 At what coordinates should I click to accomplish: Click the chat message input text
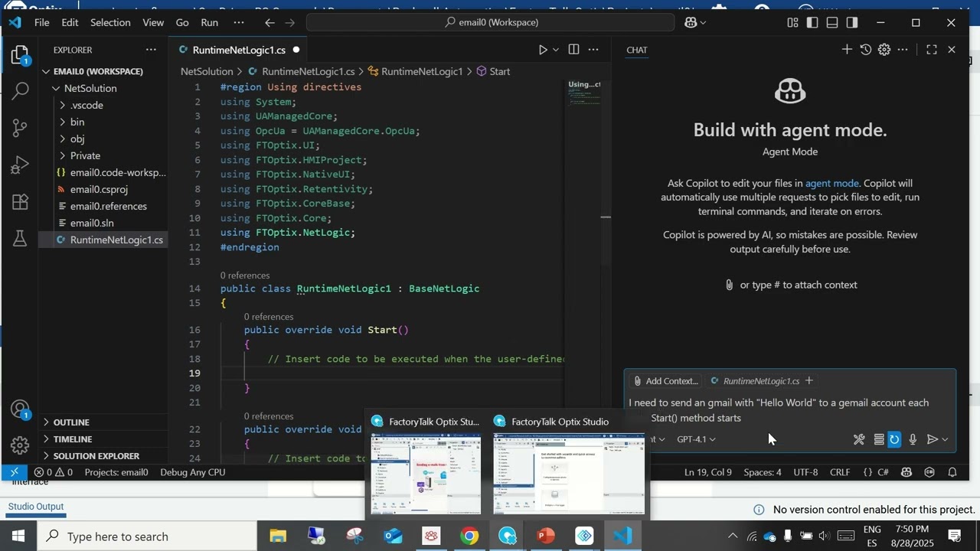tap(779, 410)
